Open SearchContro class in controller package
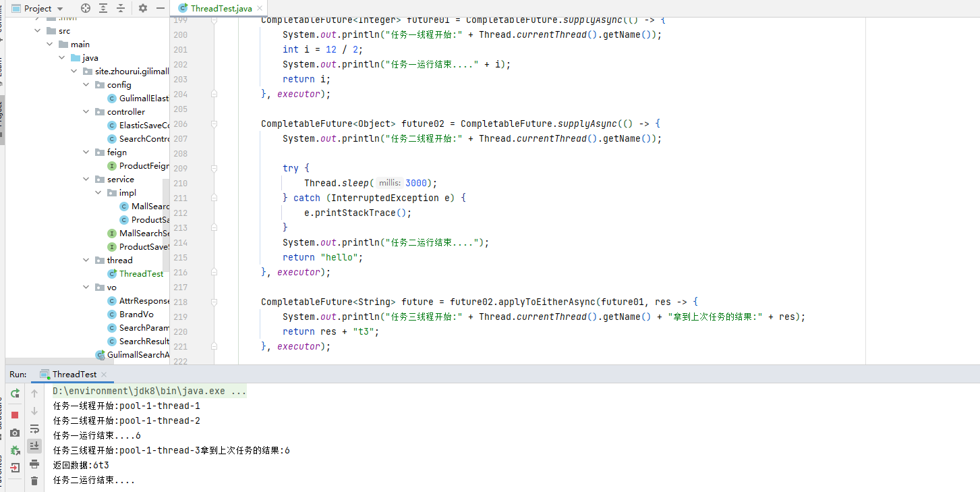Viewport: 980px width, 492px height. pos(138,138)
